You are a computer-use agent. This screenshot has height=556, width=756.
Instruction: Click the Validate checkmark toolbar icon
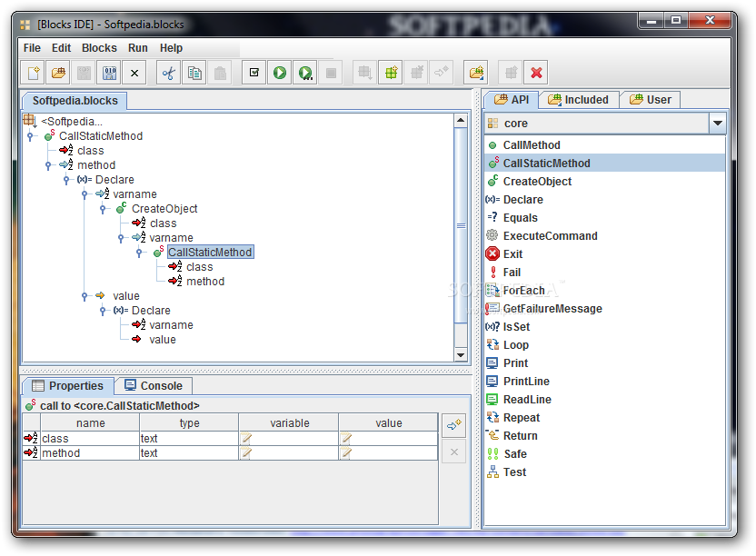click(x=254, y=73)
